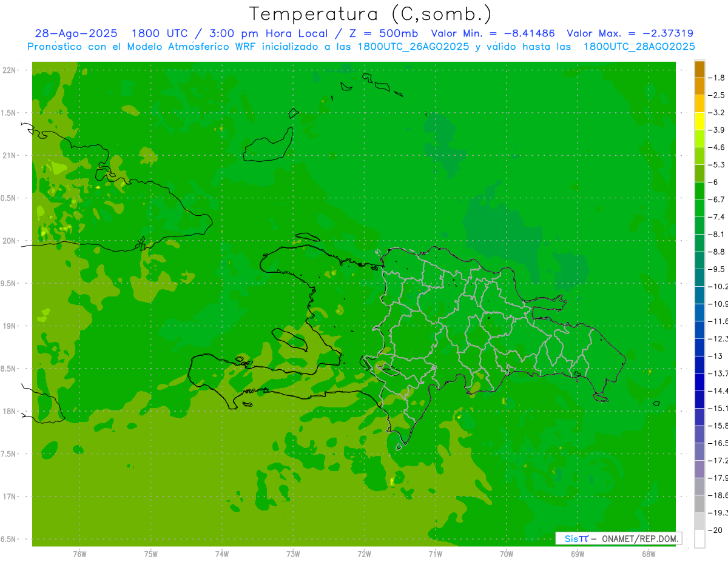Click the '73W' longitude label

293,554
